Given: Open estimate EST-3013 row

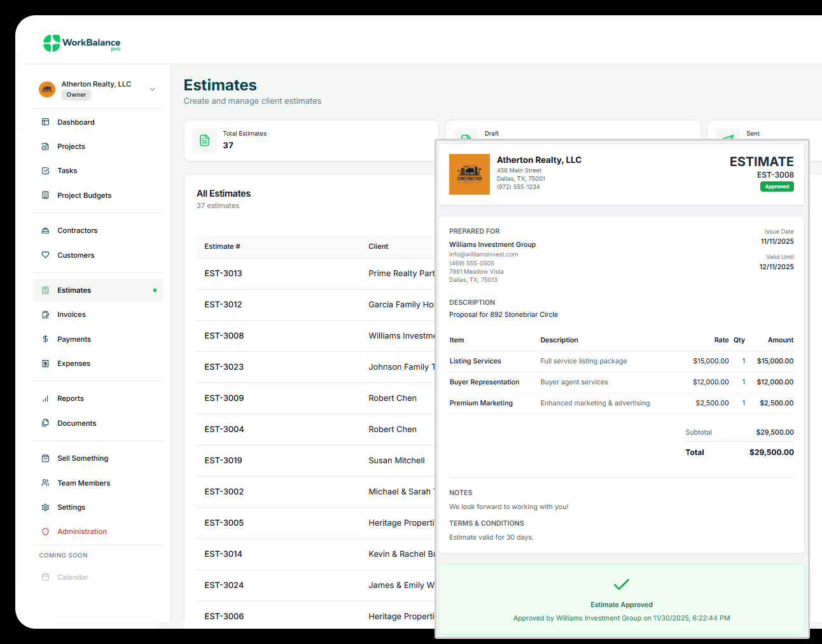Looking at the screenshot, I should (x=223, y=274).
